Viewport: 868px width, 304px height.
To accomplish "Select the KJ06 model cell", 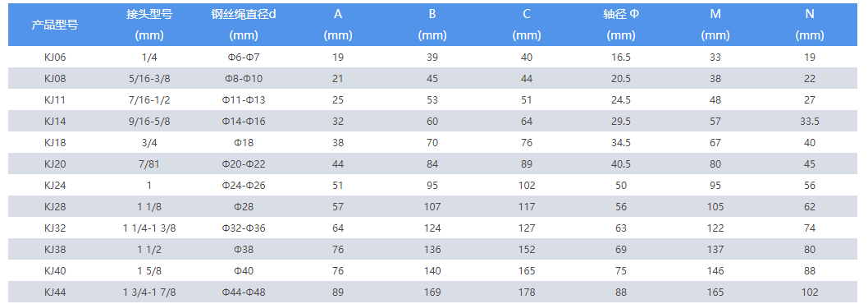I will coord(55,58).
